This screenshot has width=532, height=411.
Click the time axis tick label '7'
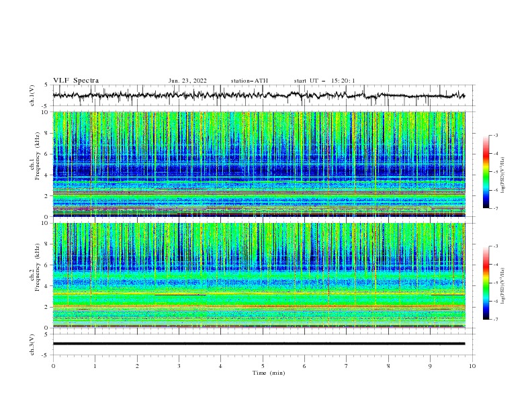point(347,366)
